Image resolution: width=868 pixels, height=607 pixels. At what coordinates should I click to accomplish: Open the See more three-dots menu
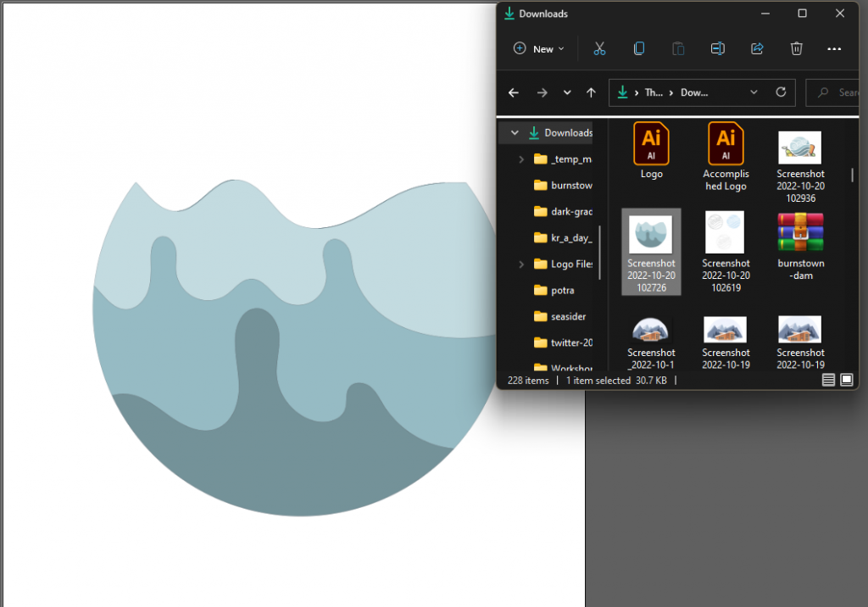834,48
